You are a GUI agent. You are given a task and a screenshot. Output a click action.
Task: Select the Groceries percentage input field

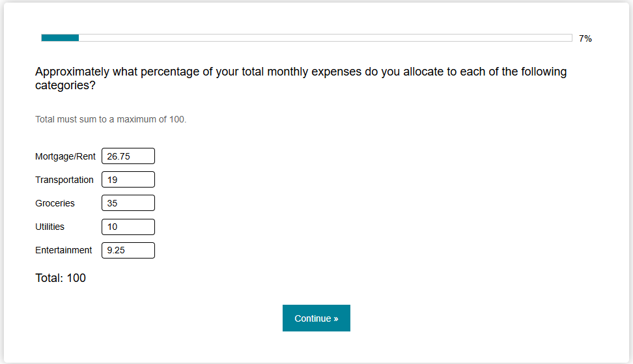[x=128, y=203]
